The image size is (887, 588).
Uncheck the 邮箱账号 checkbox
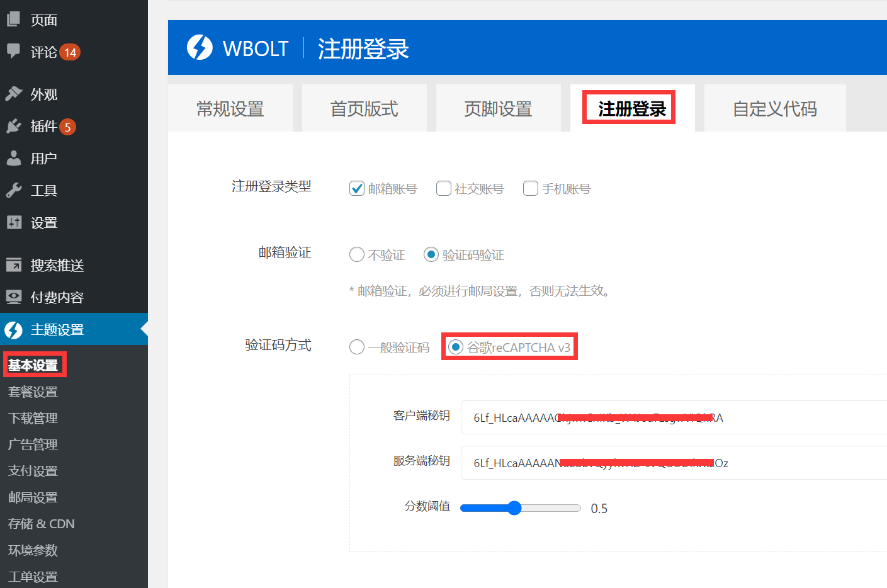(357, 188)
